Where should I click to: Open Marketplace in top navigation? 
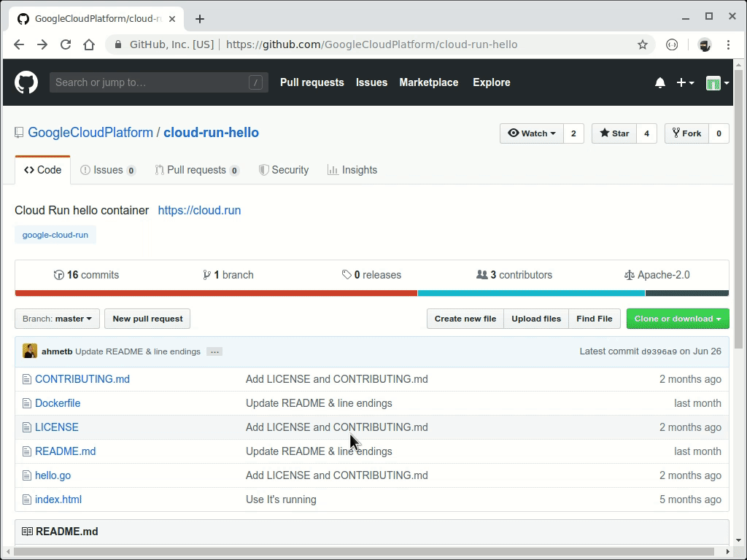(429, 82)
